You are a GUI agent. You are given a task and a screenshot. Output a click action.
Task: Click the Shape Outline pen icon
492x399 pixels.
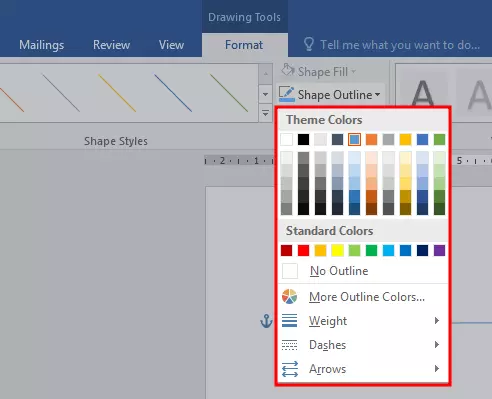[287, 94]
